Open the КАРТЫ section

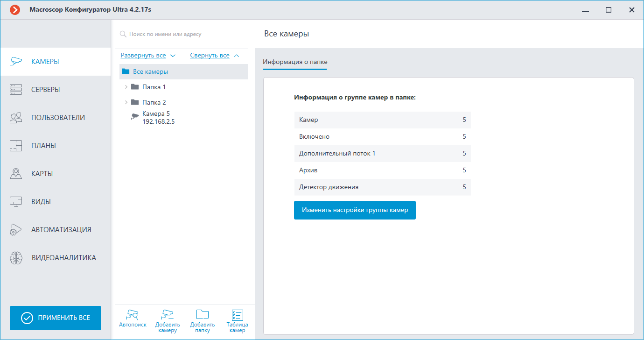point(56,174)
